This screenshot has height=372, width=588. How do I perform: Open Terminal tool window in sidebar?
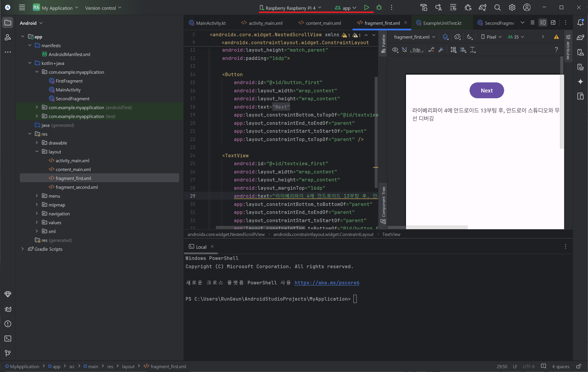[x=8, y=338]
